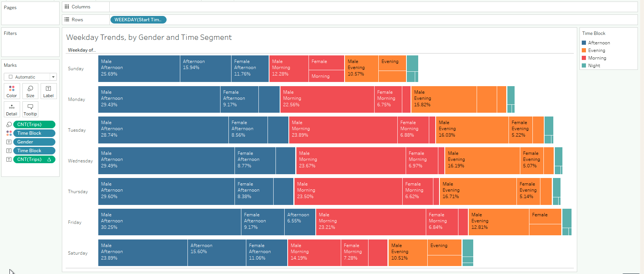644x274 pixels.
Task: Click Wednesday Male Evening 16.19% block
Action: click(x=482, y=161)
